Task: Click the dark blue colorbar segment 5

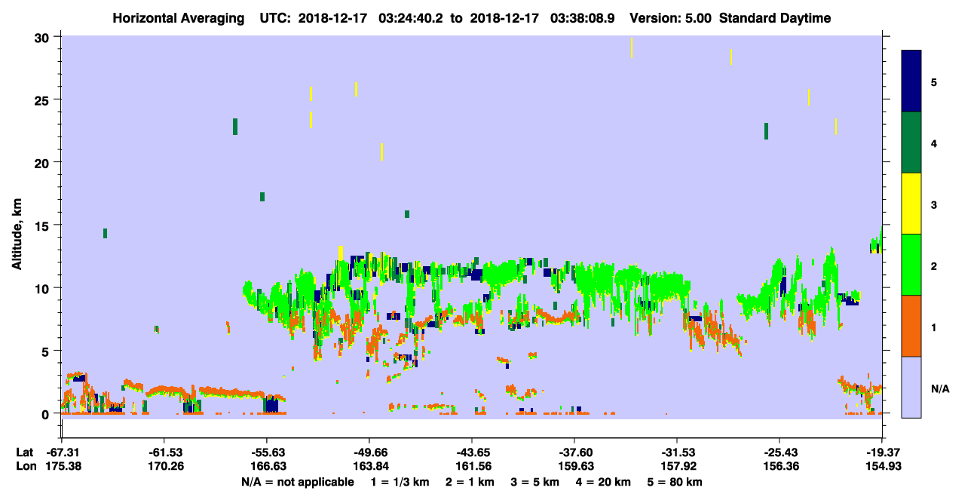Action: tap(911, 81)
